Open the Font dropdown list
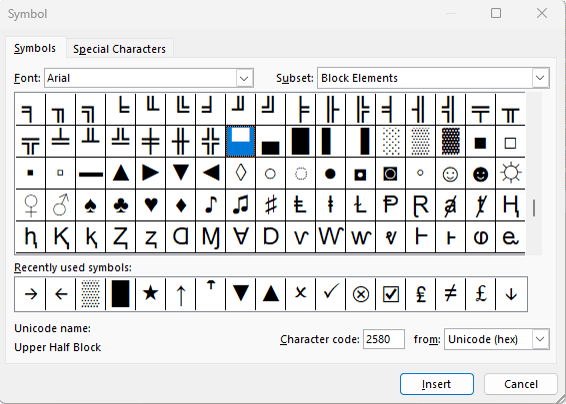This screenshot has height=404, width=566. coord(244,78)
